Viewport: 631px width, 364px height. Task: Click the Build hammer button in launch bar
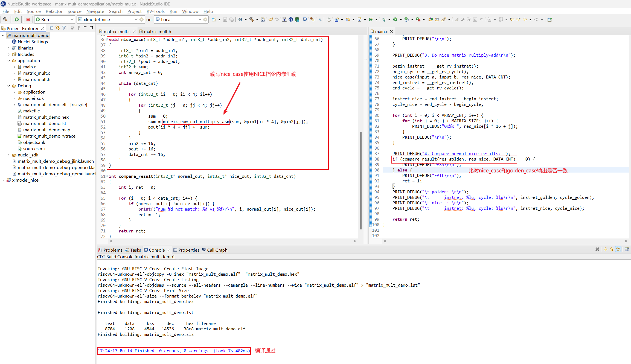click(x=5, y=19)
